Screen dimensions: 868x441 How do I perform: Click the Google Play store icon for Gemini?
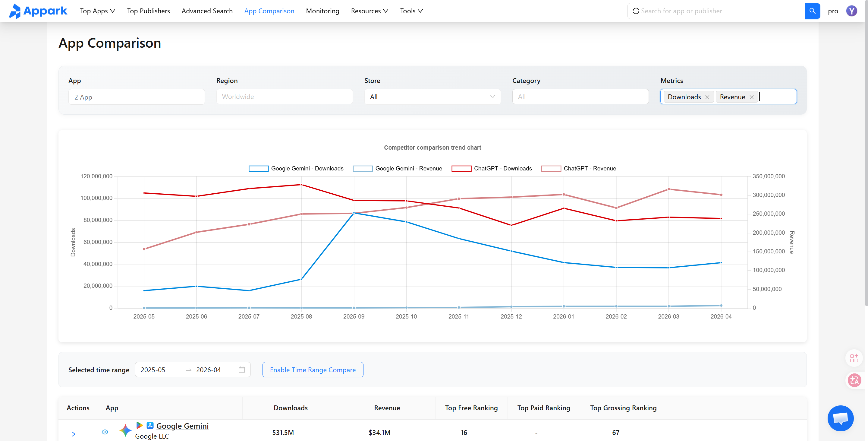[x=139, y=425]
